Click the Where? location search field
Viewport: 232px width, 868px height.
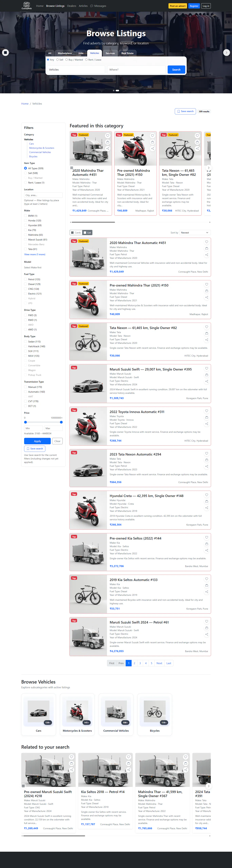(136, 70)
